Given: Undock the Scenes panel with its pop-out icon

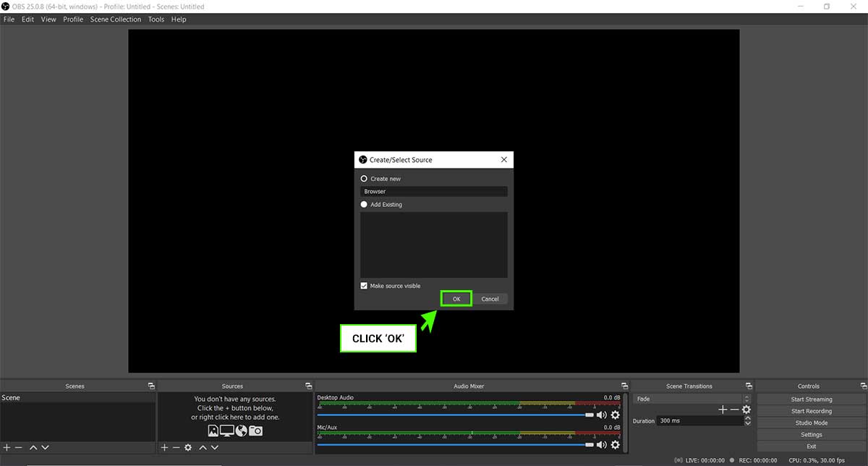Looking at the screenshot, I should coord(151,386).
